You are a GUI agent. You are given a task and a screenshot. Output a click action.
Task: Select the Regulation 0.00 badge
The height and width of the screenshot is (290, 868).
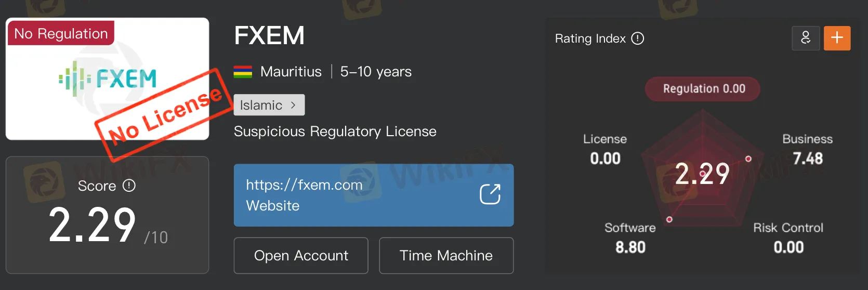(703, 89)
